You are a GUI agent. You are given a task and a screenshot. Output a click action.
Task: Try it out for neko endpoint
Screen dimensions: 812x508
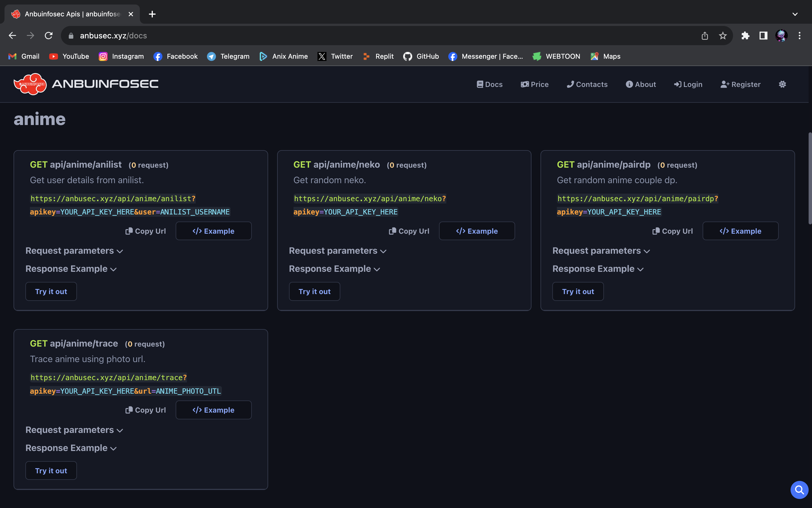click(x=314, y=291)
